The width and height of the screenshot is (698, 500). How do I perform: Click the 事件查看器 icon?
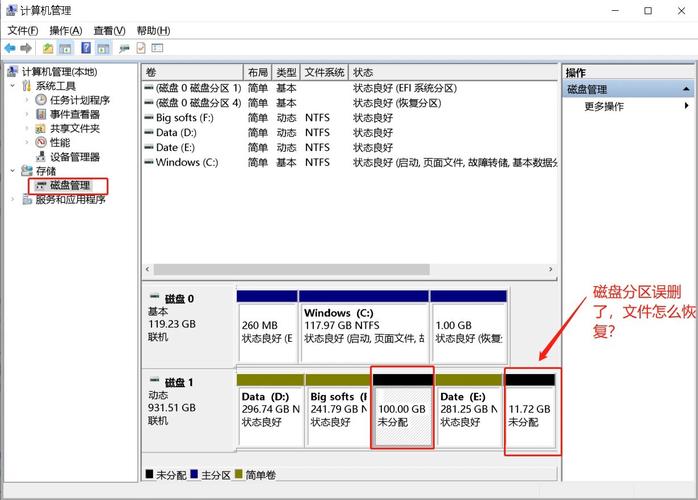pos(41,114)
